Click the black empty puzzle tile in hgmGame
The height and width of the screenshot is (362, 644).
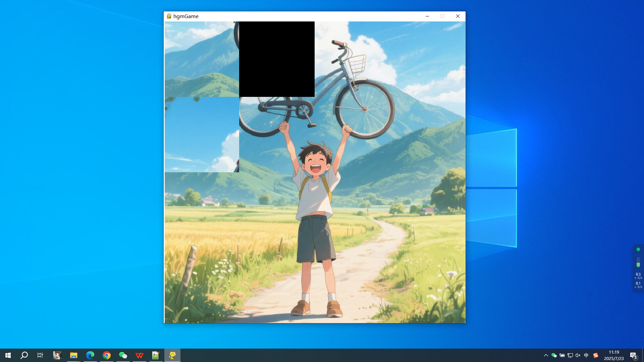click(x=277, y=59)
